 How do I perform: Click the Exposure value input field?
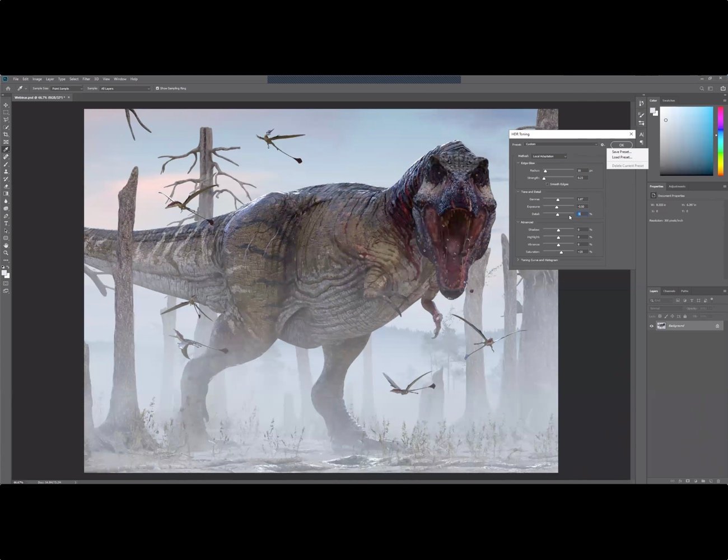tap(582, 207)
